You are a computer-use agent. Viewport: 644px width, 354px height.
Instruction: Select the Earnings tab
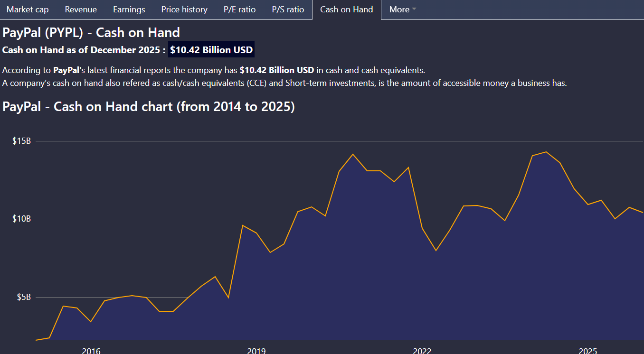[x=129, y=9]
